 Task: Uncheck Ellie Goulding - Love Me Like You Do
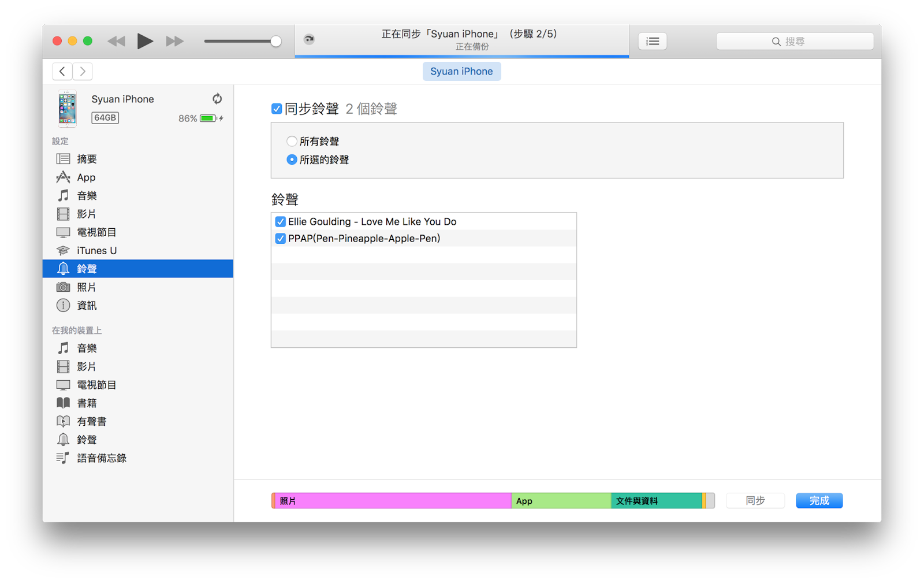[281, 221]
